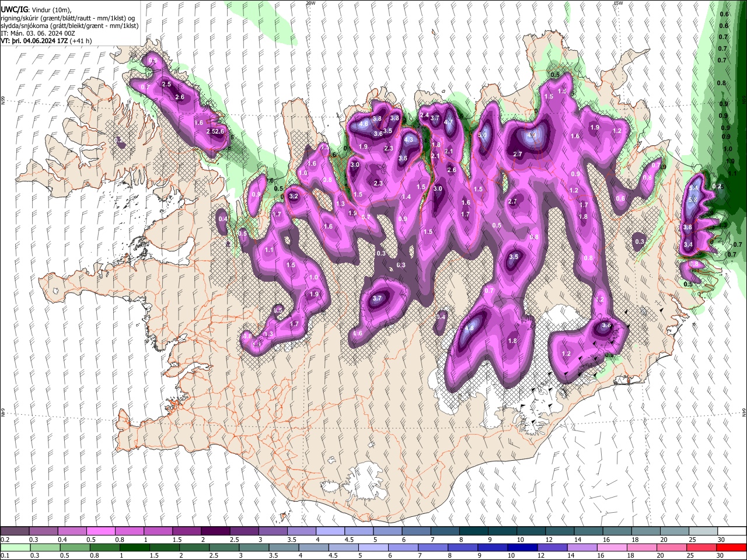Screen dimensions: 747x560
Task: Pick the darkest purple snow legend swatch
Action: click(215, 531)
